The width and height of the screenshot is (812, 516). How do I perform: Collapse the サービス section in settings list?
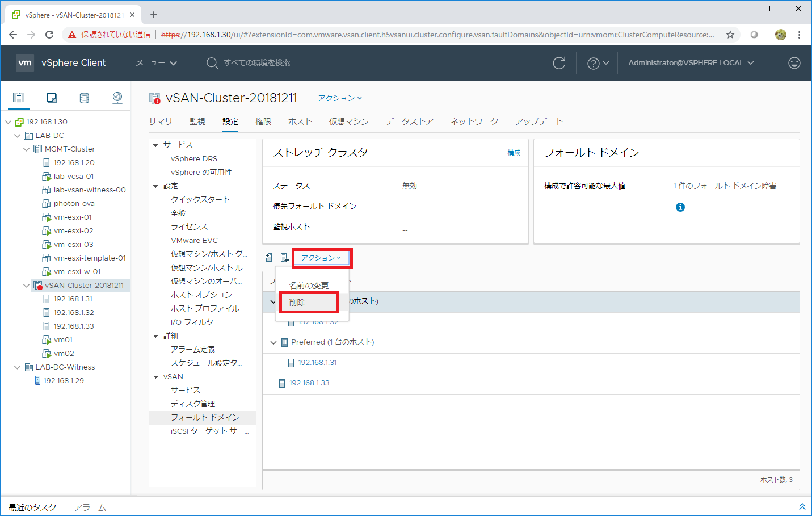[156, 145]
